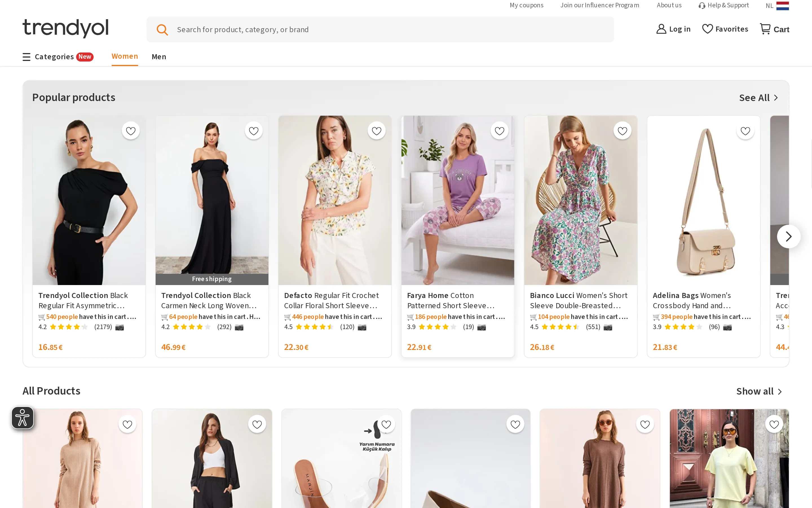Open accessibility widget icon
This screenshot has height=508, width=812.
point(23,418)
